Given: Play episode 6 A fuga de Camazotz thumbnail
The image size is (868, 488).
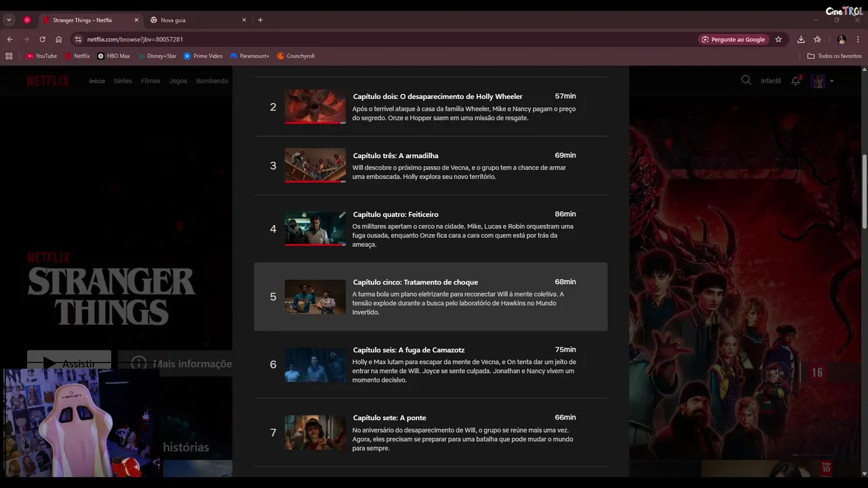Looking at the screenshot, I should [x=315, y=365].
